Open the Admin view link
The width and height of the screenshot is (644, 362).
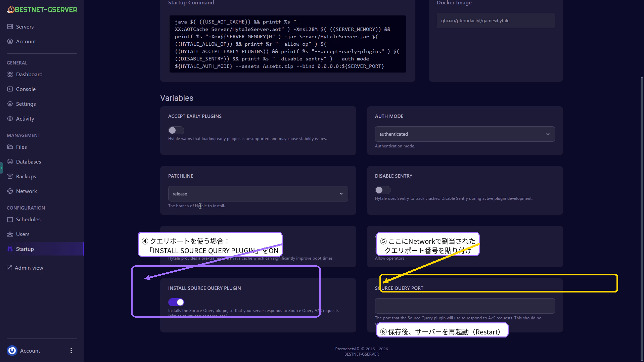29,268
